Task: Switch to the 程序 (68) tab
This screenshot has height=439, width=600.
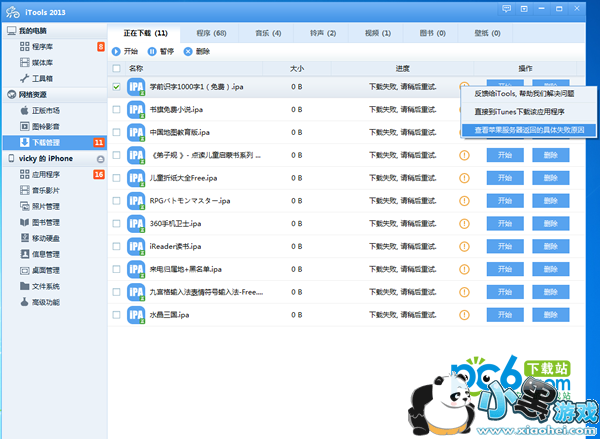Action: [210, 33]
